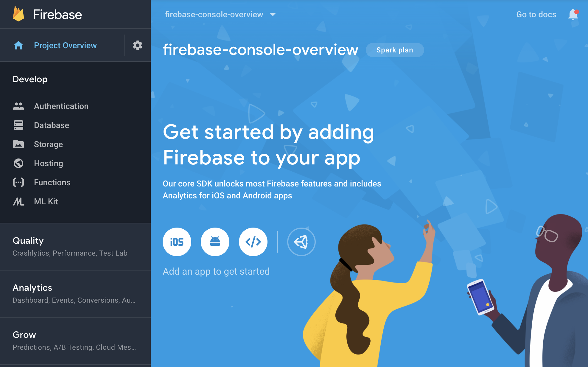The height and width of the screenshot is (367, 588).
Task: Click the Unity platform icon
Action: (x=302, y=242)
